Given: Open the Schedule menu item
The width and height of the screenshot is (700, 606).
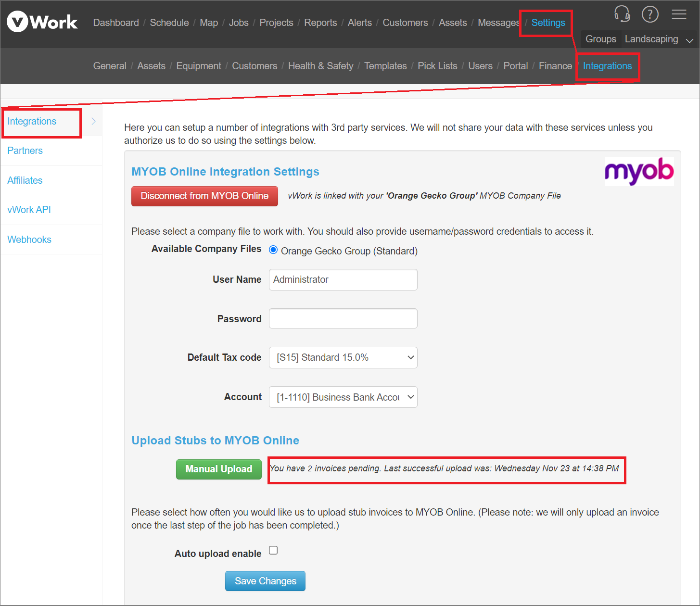Looking at the screenshot, I should click(169, 23).
